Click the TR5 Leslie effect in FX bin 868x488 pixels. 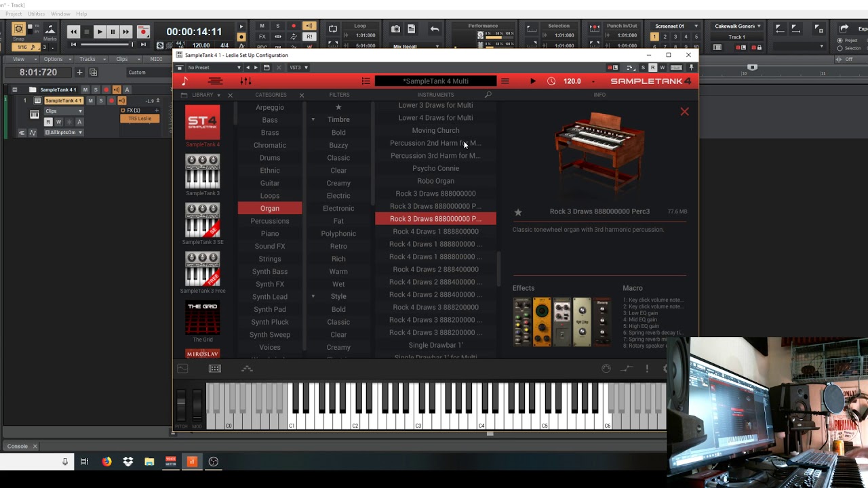tap(140, 119)
